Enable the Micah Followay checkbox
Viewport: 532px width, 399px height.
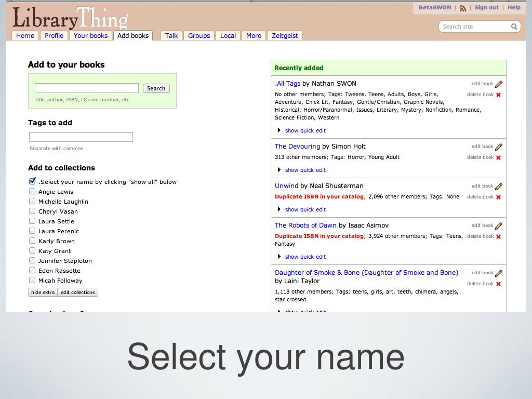32,280
